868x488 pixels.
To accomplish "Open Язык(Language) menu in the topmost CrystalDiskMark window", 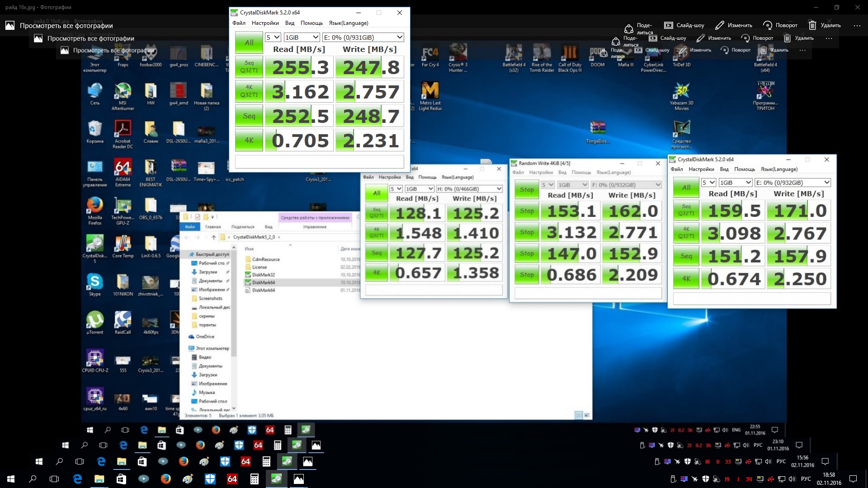I will 348,23.
